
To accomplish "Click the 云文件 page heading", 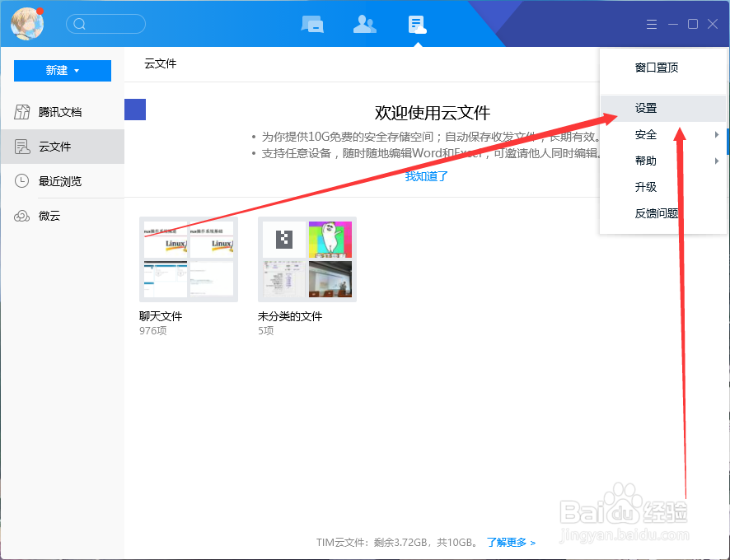I will coord(160,63).
